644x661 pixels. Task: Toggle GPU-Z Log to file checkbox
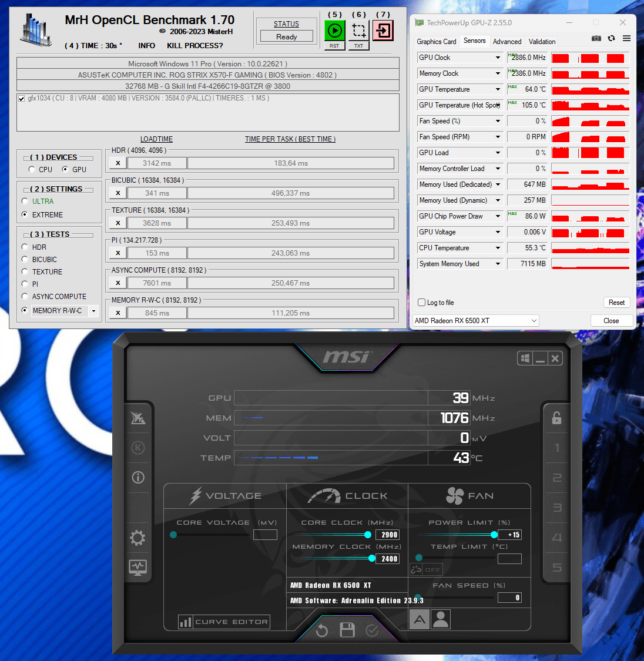click(421, 302)
